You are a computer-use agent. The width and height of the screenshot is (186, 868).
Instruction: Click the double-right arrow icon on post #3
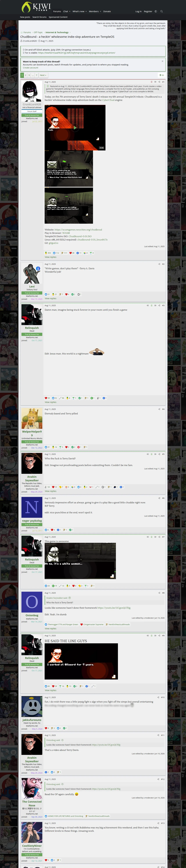155,306
